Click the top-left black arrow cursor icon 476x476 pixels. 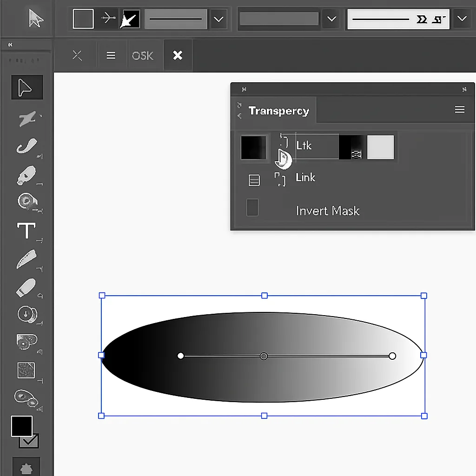pyautogui.click(x=36, y=18)
